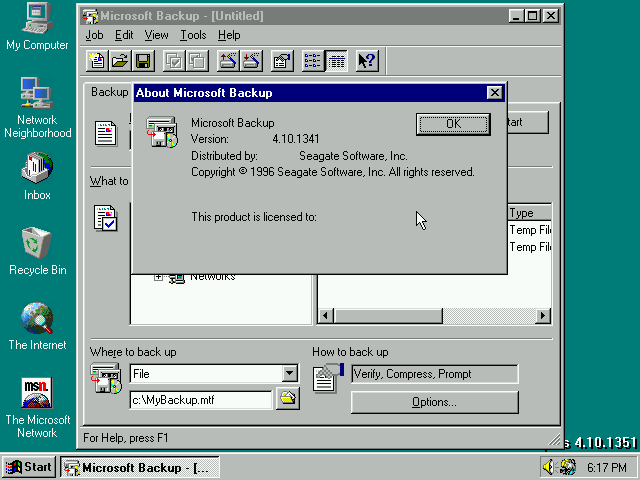Screen dimensions: 640x480
Task: Click the Open backup job folder icon
Action: [x=120, y=61]
